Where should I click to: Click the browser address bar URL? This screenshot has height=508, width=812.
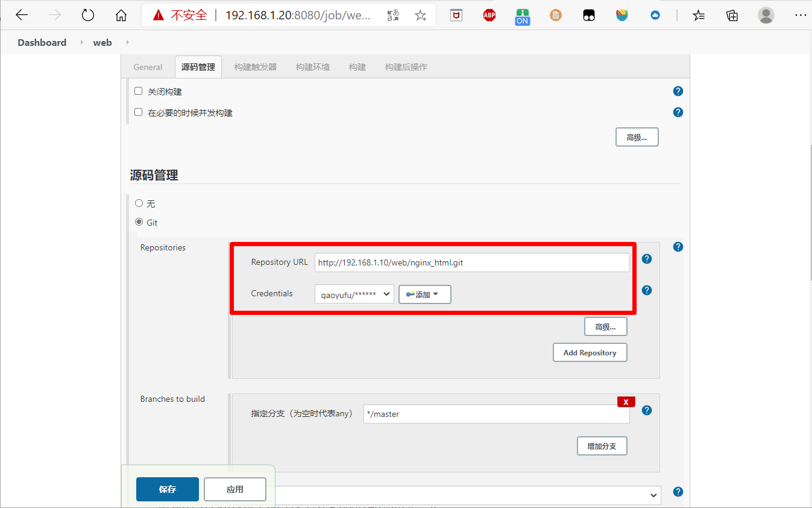(298, 15)
